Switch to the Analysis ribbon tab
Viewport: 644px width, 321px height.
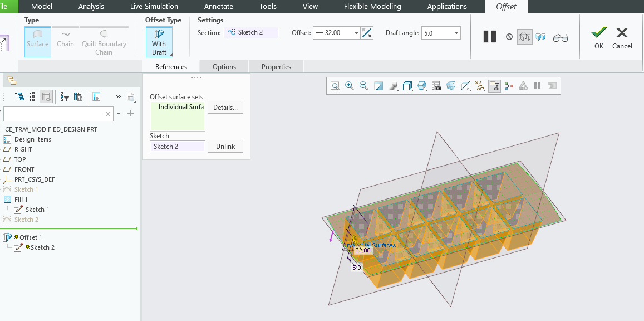91,7
